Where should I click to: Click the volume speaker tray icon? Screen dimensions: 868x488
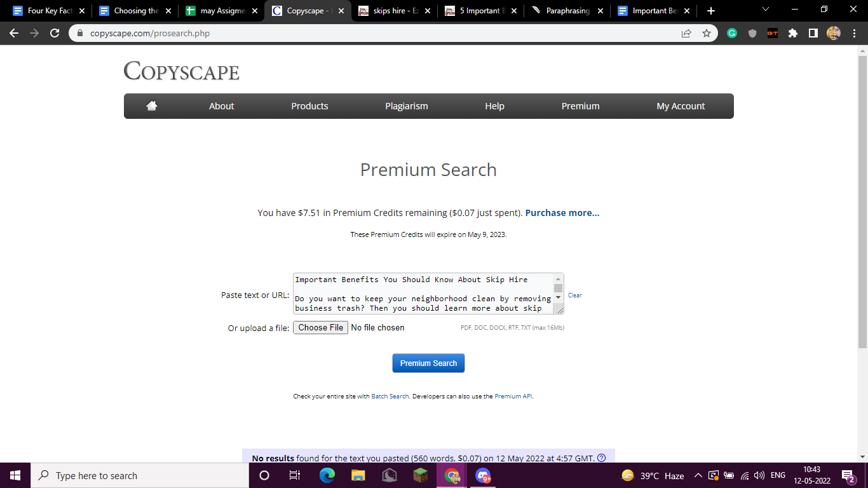point(759,475)
